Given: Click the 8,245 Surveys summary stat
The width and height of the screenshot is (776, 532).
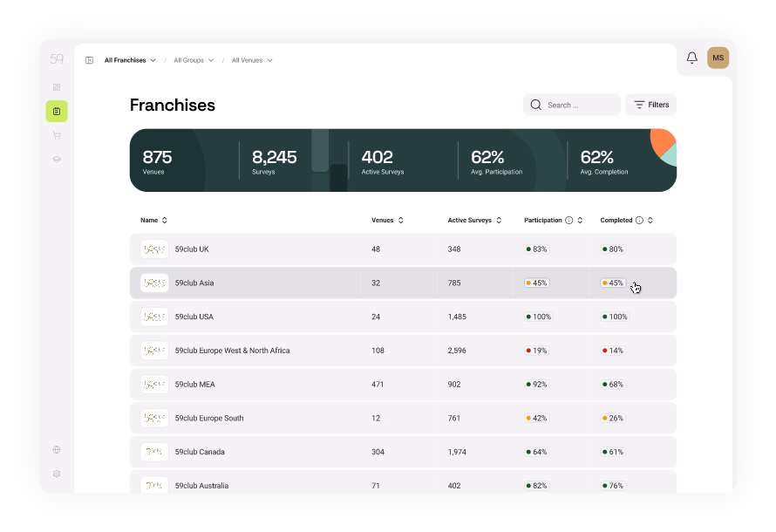Looking at the screenshot, I should pos(274,161).
